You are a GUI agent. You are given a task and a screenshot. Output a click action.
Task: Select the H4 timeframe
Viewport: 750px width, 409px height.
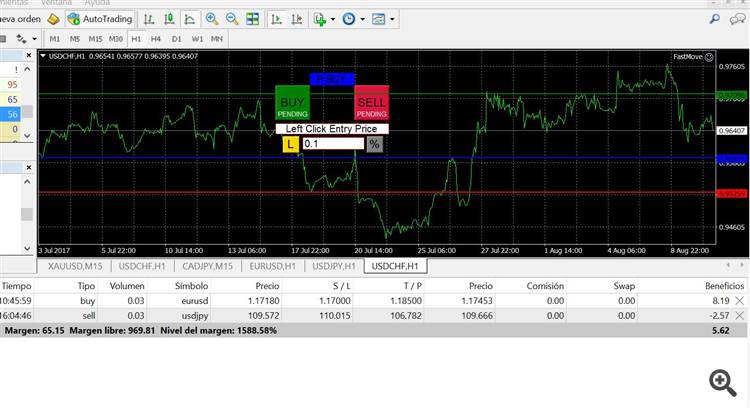156,39
